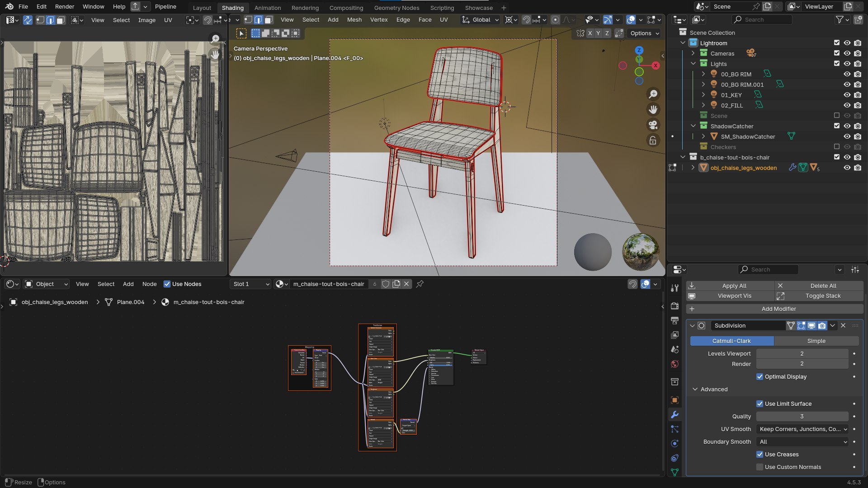Collapse the Advanced subdivision section
868x488 pixels.
pos(695,389)
